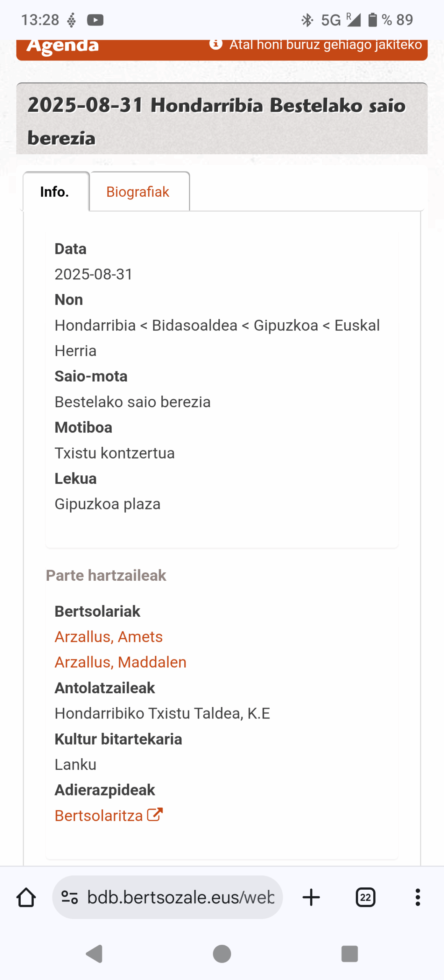Tap the info icon in Agenda banner
Viewport: 444px width, 980px height.
[x=216, y=44]
